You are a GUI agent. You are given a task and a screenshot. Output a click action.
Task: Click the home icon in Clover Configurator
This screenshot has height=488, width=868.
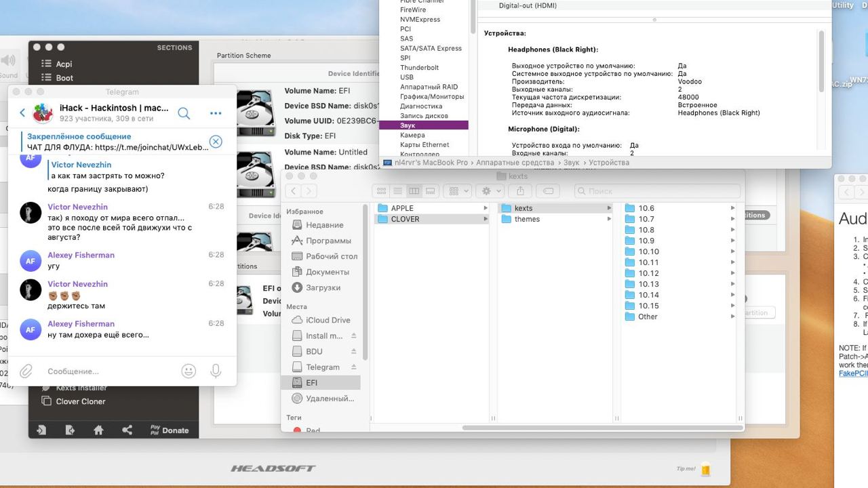98,430
